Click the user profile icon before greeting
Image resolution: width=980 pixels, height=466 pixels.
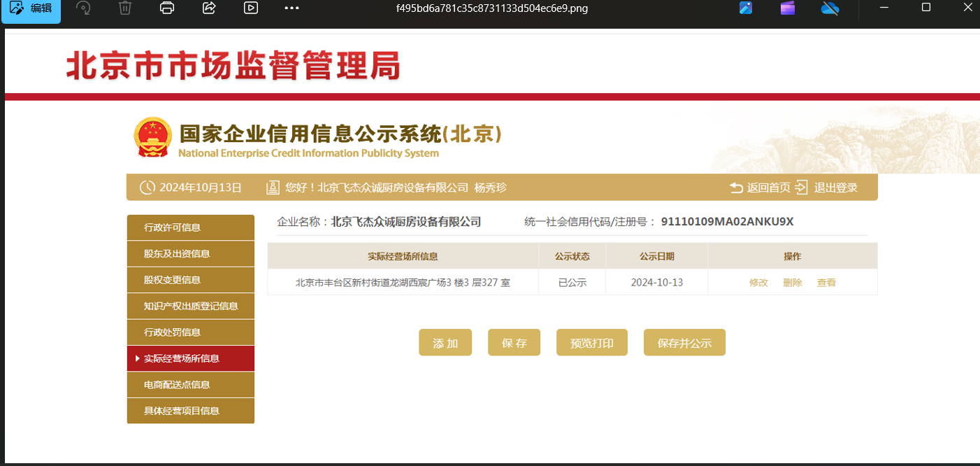pos(273,188)
